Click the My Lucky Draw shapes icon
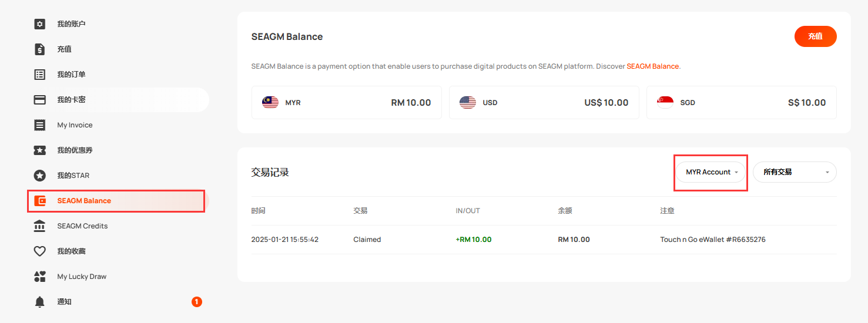868x323 pixels. [x=39, y=277]
